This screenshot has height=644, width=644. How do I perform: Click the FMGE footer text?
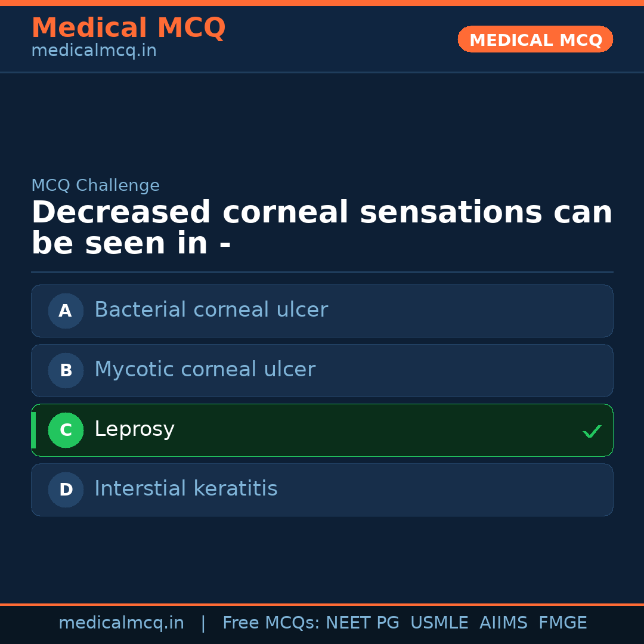click(562, 623)
